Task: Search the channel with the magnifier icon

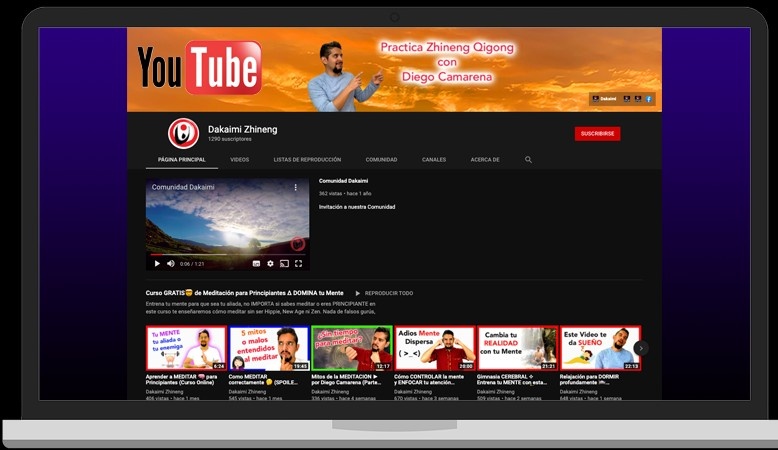Action: (x=528, y=160)
